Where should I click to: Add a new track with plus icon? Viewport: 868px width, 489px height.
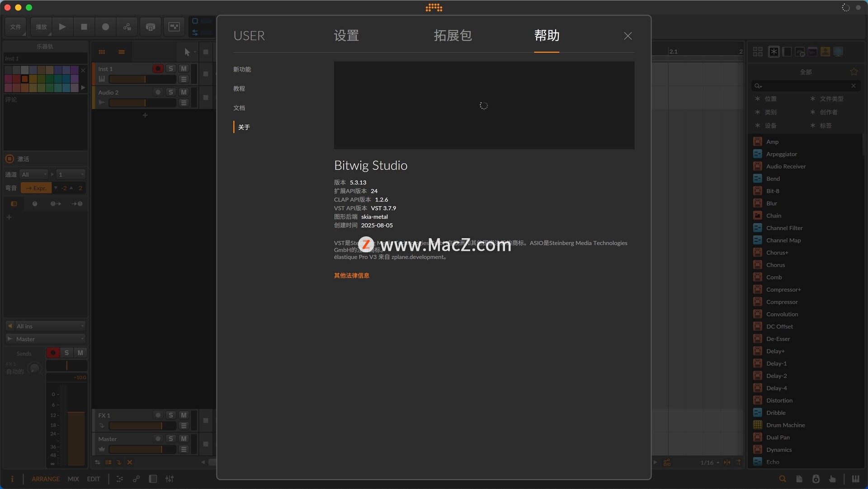[x=145, y=115]
